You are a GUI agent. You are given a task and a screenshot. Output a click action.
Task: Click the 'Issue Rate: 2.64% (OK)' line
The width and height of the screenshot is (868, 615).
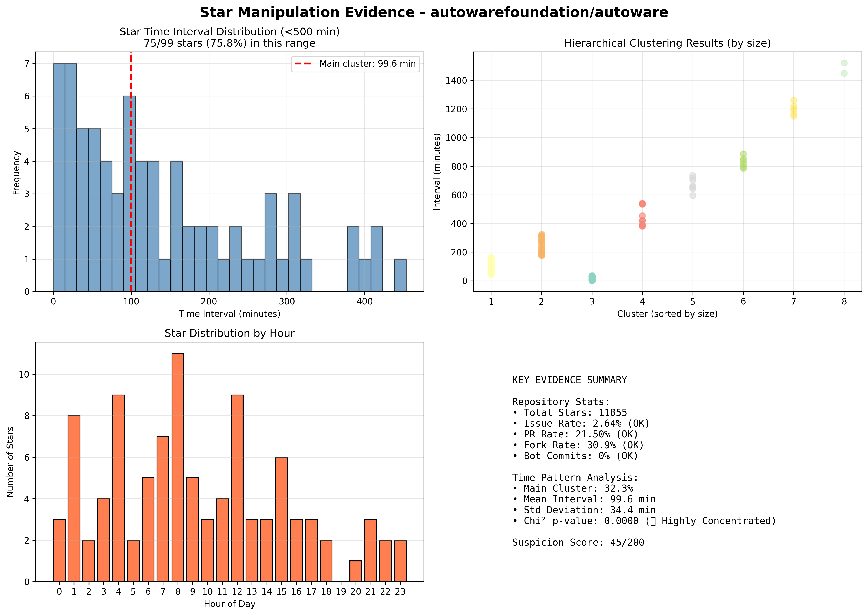581,423
